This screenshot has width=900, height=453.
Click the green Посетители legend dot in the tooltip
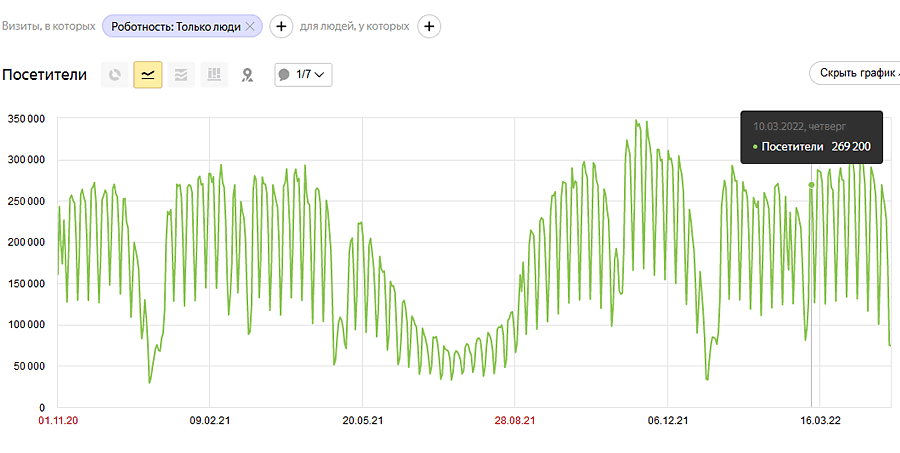click(755, 147)
